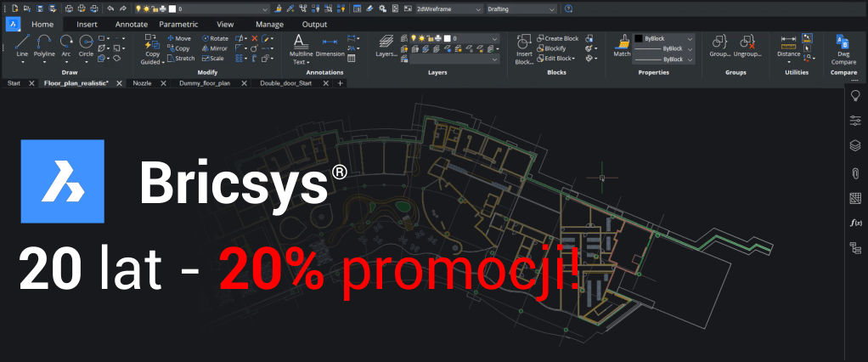Viewport: 868px width, 362px height.
Task: Open the Drafting workspace dropdown
Action: [x=521, y=8]
